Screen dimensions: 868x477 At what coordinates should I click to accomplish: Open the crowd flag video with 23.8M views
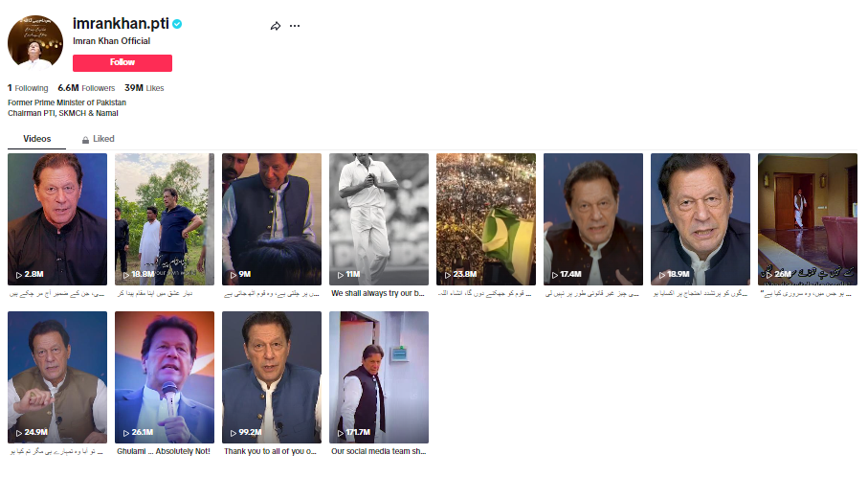(x=485, y=219)
